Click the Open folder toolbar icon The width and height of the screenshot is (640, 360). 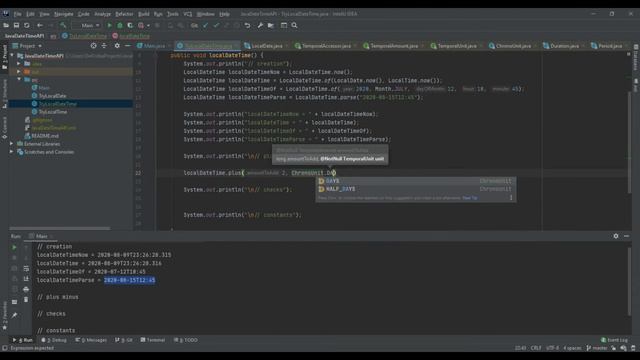coord(6,25)
